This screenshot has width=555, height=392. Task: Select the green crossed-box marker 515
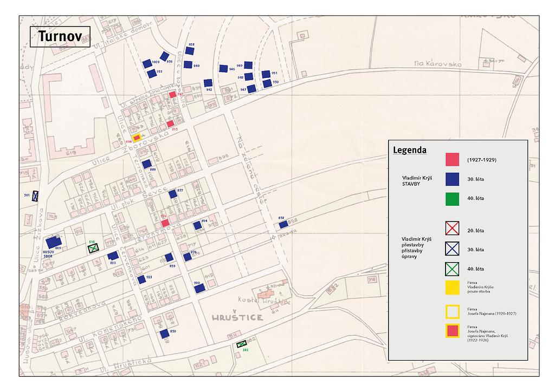(94, 248)
